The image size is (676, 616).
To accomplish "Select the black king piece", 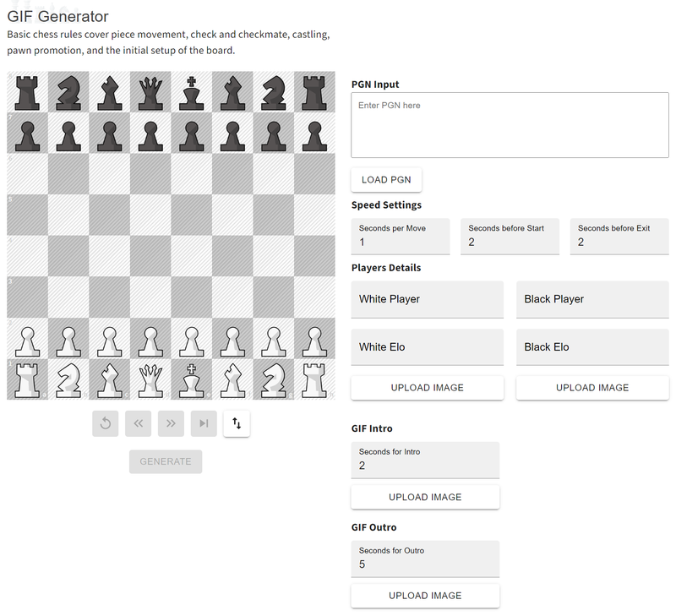I will click(x=192, y=92).
